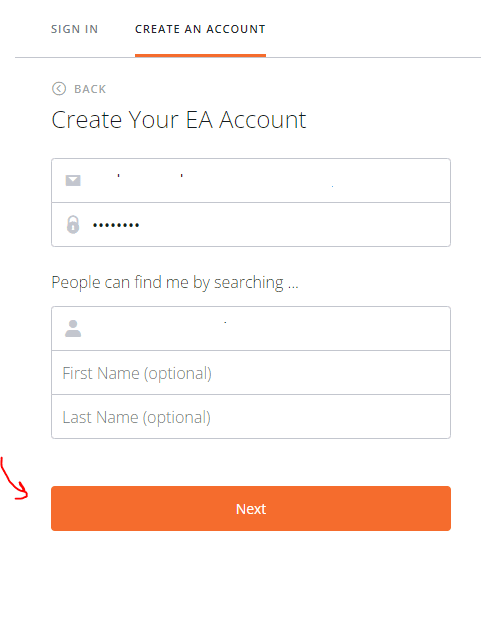
Task: Click the masked password dots
Action: click(116, 225)
